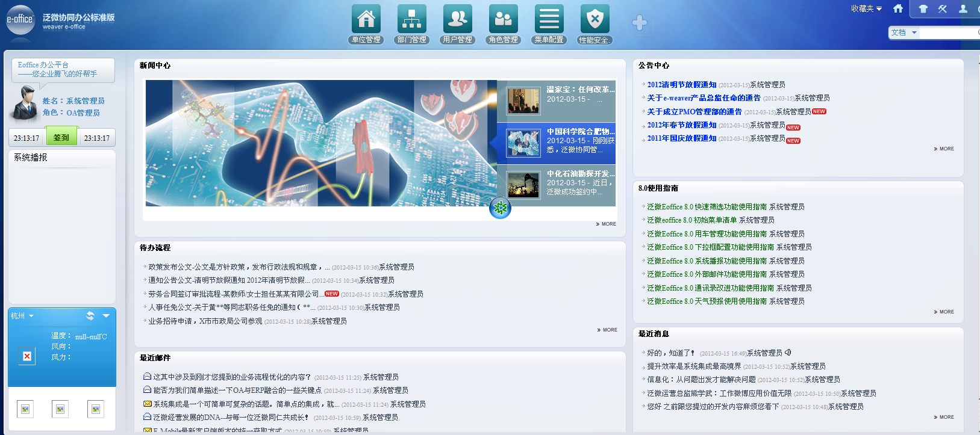
Task: Click the user avatar picture
Action: [25, 103]
